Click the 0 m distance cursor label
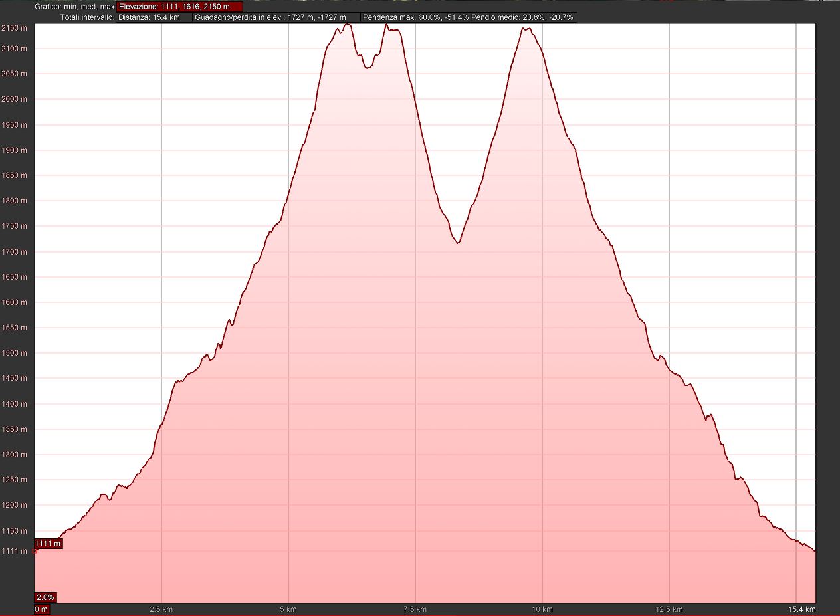This screenshot has height=616, width=840. 42,609
